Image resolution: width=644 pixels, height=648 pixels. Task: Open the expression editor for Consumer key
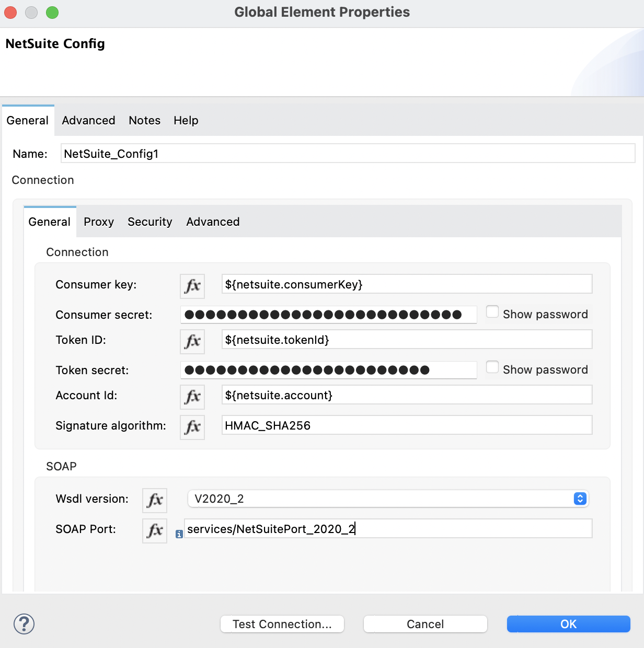coord(192,286)
